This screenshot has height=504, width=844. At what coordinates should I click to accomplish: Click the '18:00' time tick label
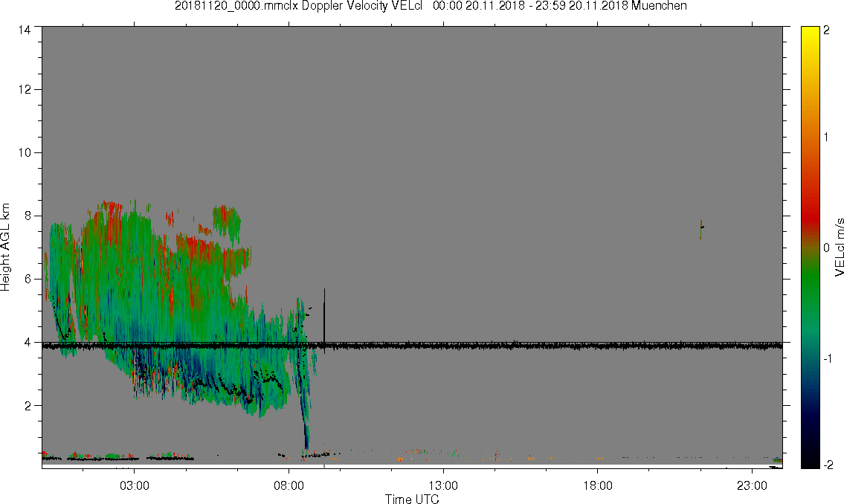pos(597,485)
